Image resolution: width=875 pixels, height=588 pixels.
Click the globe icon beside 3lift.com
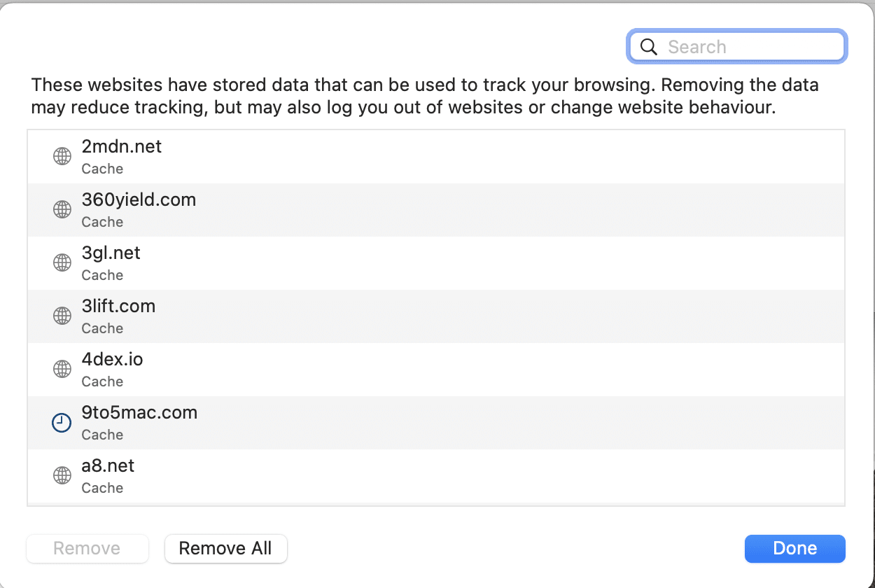(62, 316)
